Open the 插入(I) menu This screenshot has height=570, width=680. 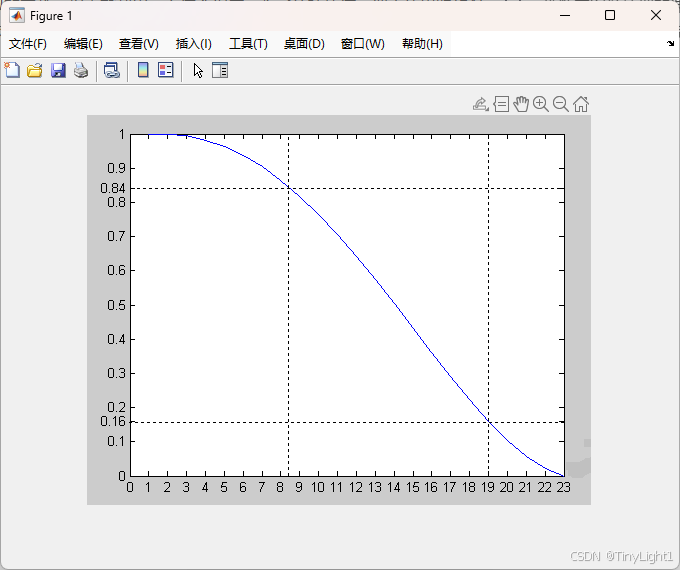click(193, 44)
